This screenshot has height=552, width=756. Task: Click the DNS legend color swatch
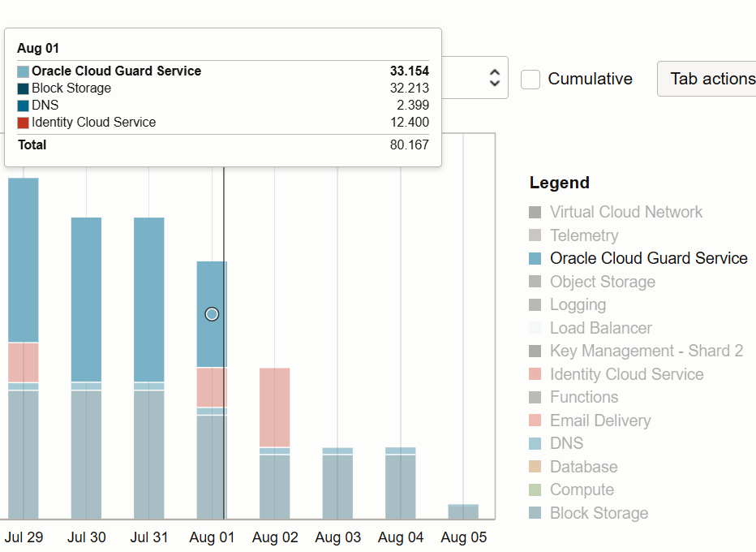click(x=535, y=443)
